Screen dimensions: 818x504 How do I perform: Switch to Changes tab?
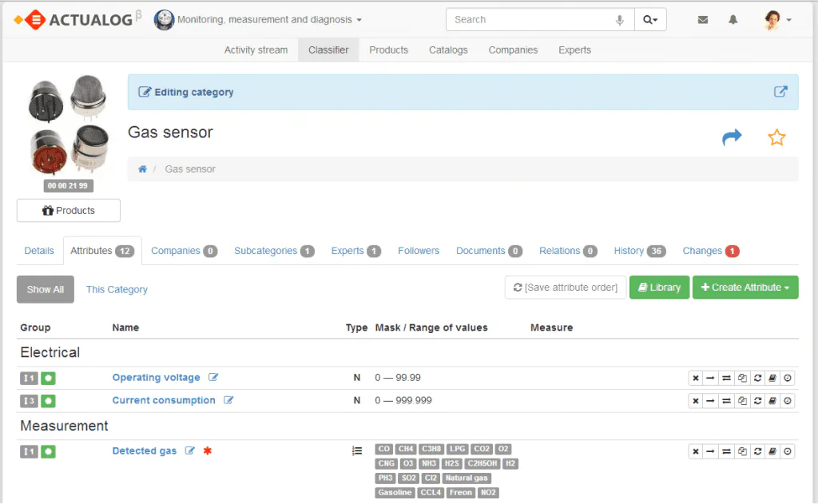pyautogui.click(x=711, y=251)
